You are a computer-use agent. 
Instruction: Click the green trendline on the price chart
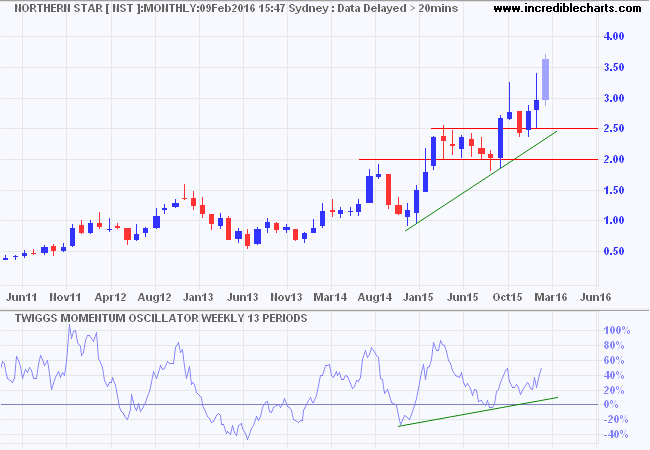[481, 181]
